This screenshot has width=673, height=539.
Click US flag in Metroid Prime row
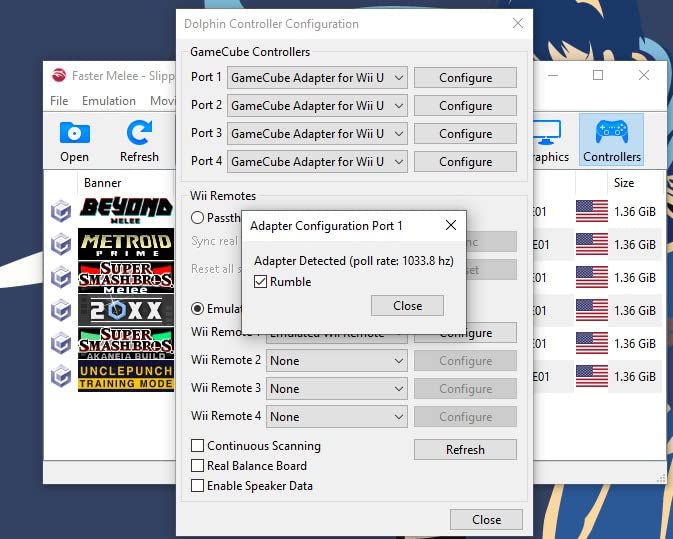[x=591, y=244]
